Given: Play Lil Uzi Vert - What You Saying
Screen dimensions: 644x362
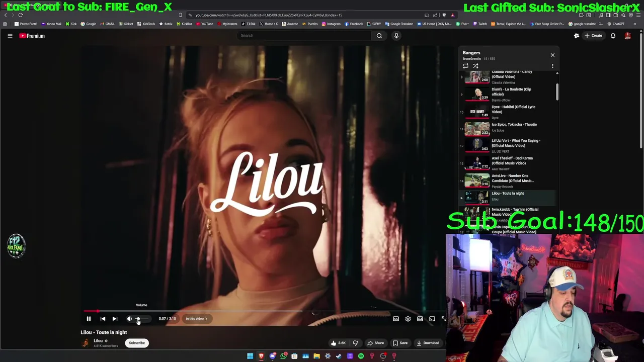Looking at the screenshot, I should [507, 145].
